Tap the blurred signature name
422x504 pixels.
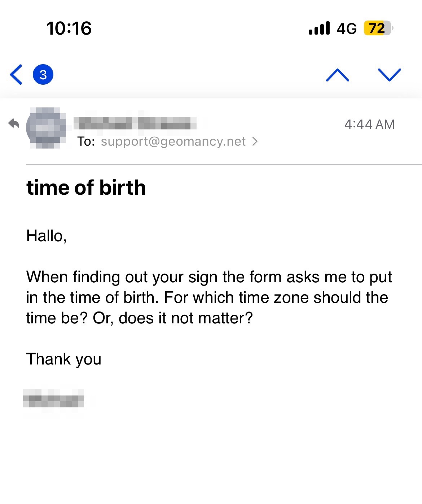[53, 399]
